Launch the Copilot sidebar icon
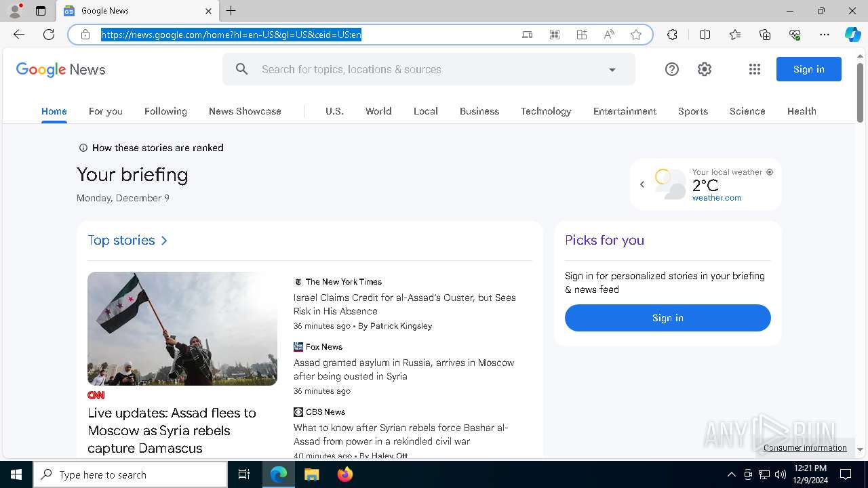 click(853, 35)
